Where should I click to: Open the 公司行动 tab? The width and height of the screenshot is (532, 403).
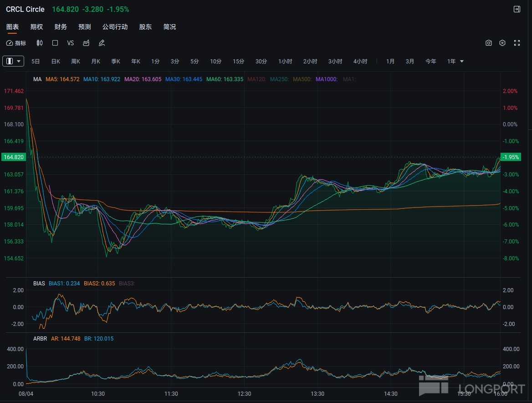point(115,27)
